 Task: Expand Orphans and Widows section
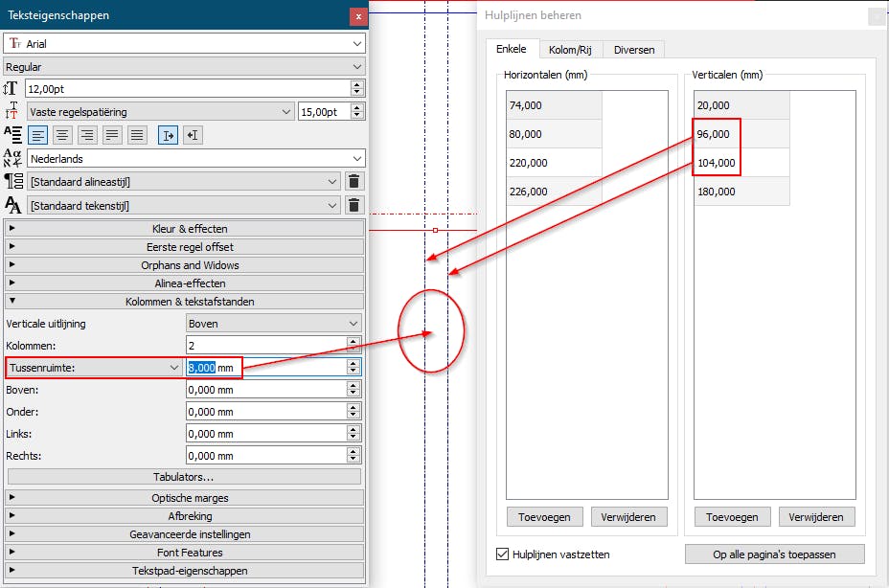tap(184, 265)
